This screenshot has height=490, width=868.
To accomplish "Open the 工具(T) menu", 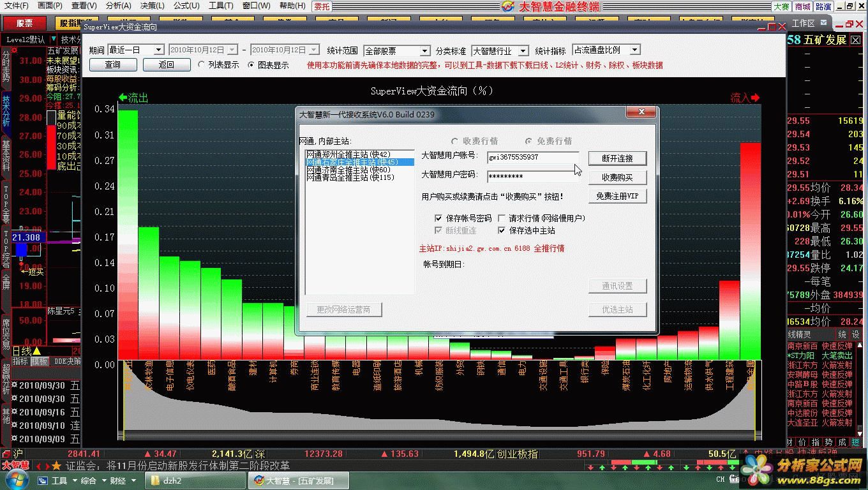I will click(x=221, y=6).
